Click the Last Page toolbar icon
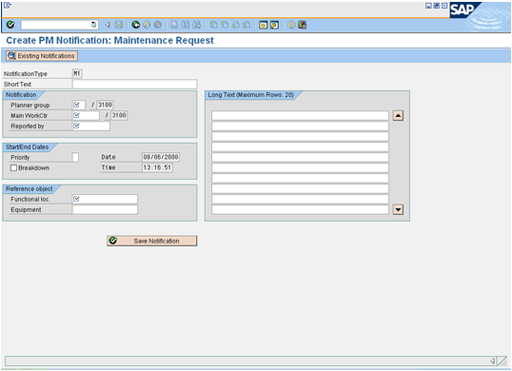Image resolution: width=512 pixels, height=371 pixels. [x=247, y=25]
